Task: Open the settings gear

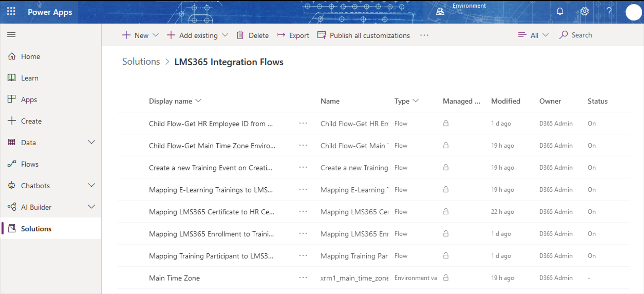Action: pos(584,11)
